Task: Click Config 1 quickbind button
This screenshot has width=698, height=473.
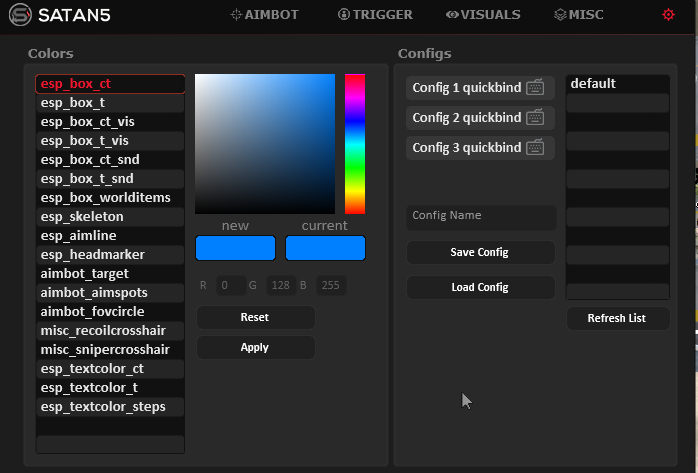Action: (x=480, y=88)
